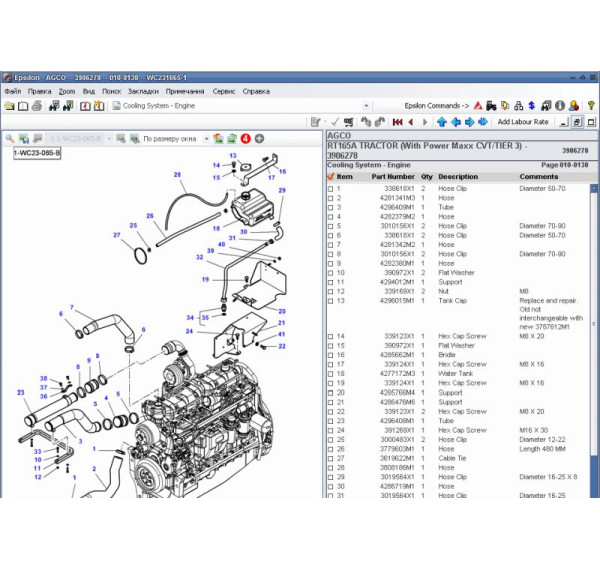Image resolution: width=600 pixels, height=570 pixels.
Task: Expand the 'По размеру окна' zoom dropdown
Action: 207,138
